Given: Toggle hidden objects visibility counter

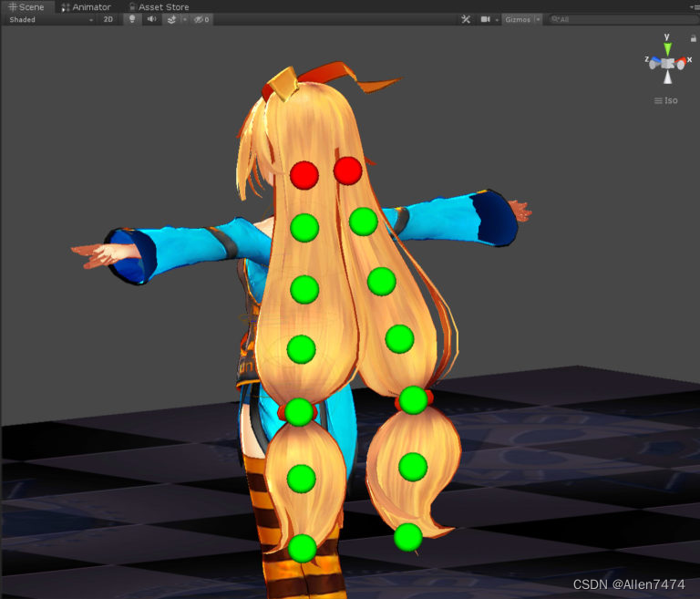Looking at the screenshot, I should [201, 19].
